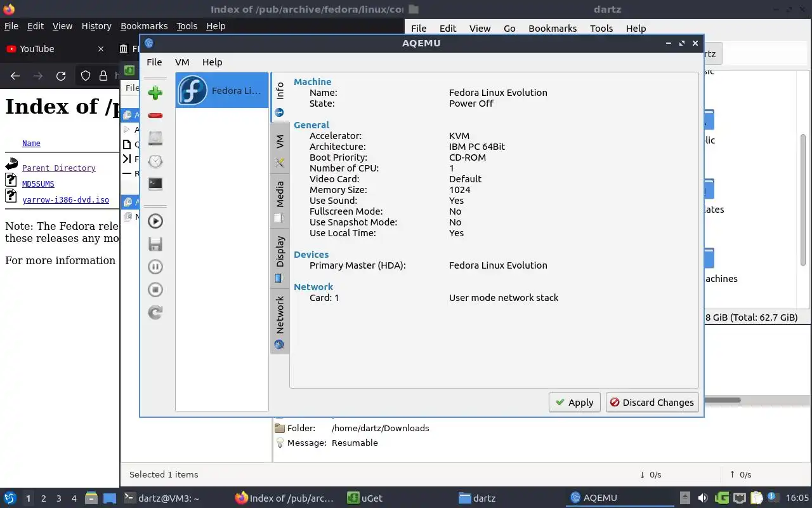Switch to workspace 2 in the taskbar

(44, 498)
